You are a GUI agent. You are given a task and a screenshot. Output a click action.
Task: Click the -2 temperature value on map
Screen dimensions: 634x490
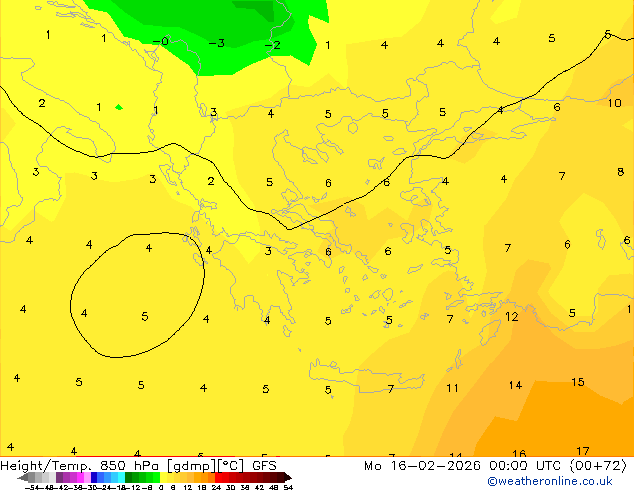click(x=273, y=44)
